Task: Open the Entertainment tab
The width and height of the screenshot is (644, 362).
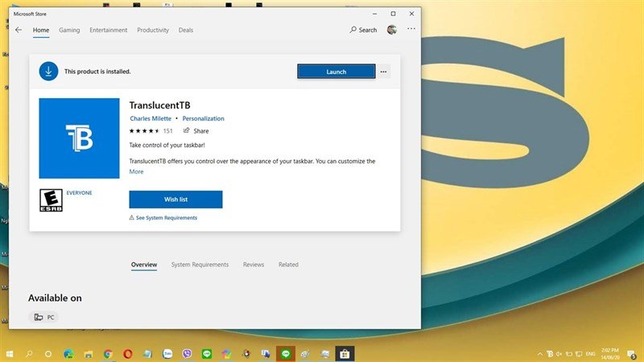Action: [109, 30]
